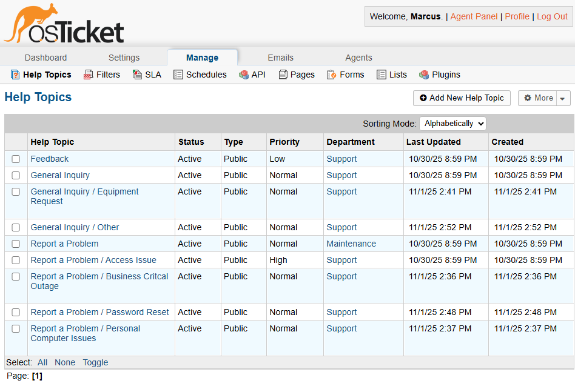This screenshot has width=575, height=392.
Task: Click the Plugins icon
Action: 425,75
